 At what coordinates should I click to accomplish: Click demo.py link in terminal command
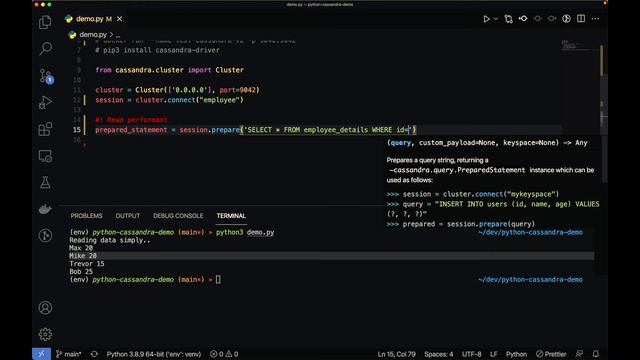260,232
